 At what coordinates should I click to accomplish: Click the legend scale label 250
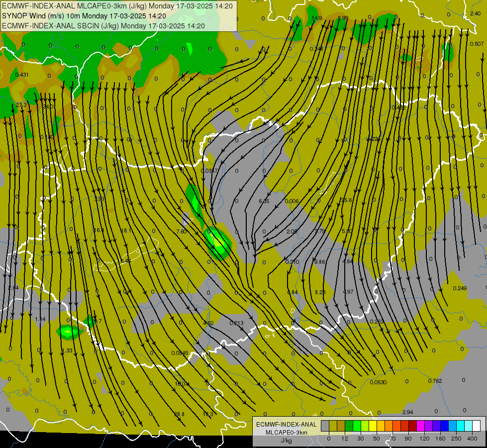click(456, 439)
